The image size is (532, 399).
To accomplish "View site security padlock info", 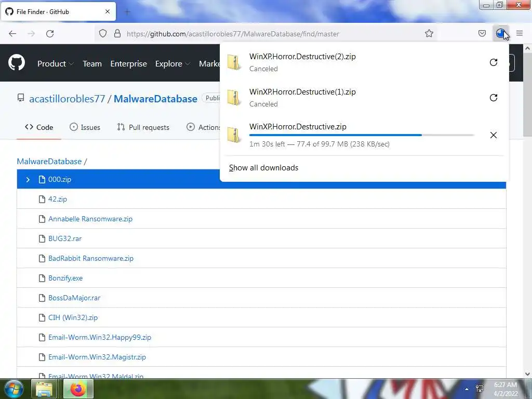I will pyautogui.click(x=117, y=33).
